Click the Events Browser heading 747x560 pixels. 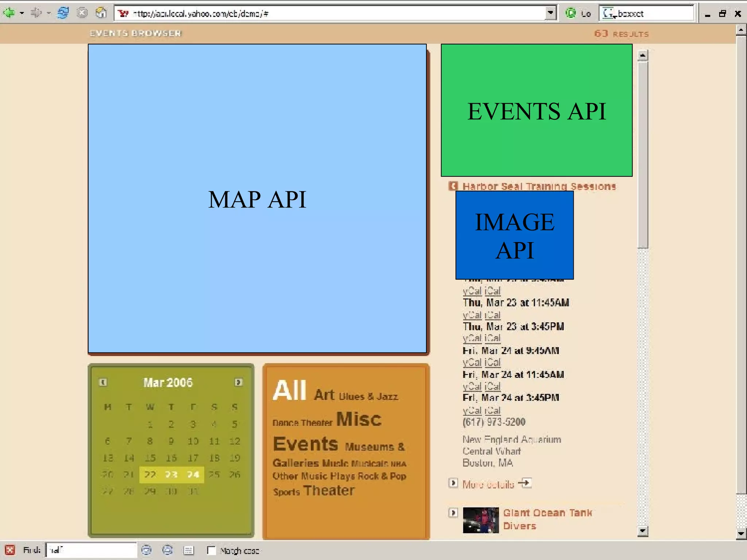pyautogui.click(x=135, y=33)
